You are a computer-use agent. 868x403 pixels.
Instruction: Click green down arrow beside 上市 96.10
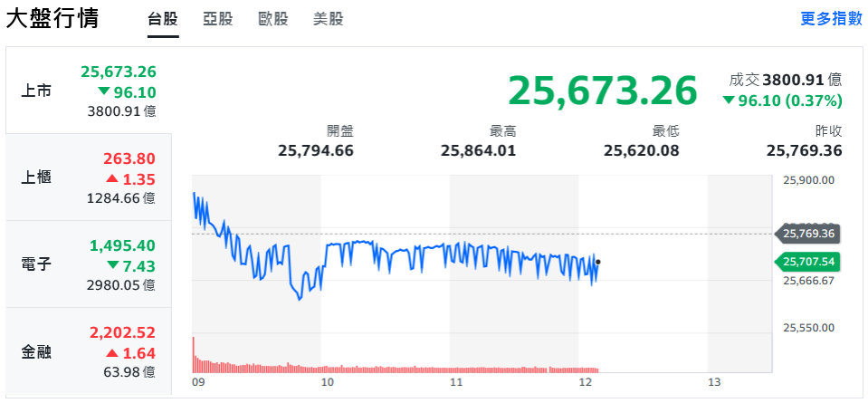(x=104, y=92)
